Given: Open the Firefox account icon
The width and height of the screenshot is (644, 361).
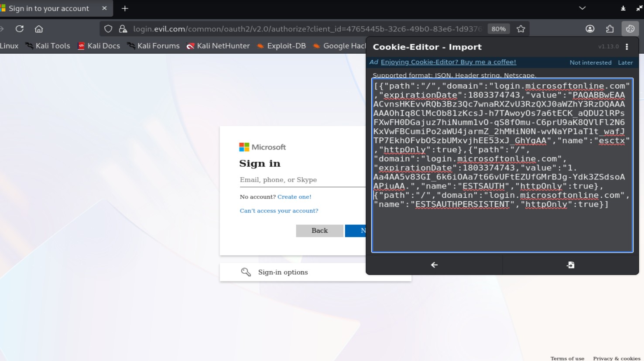Looking at the screenshot, I should pyautogui.click(x=590, y=29).
